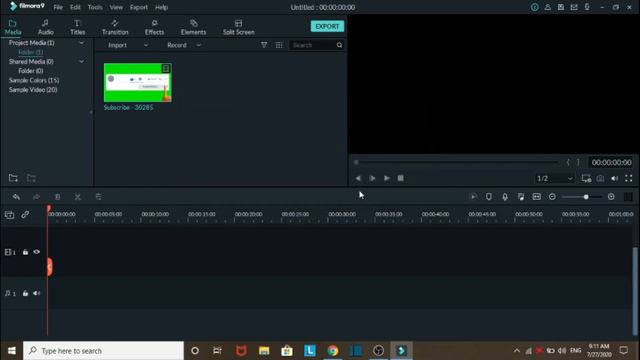Switch preview to full screen
This screenshot has height=360, width=640.
tap(629, 178)
